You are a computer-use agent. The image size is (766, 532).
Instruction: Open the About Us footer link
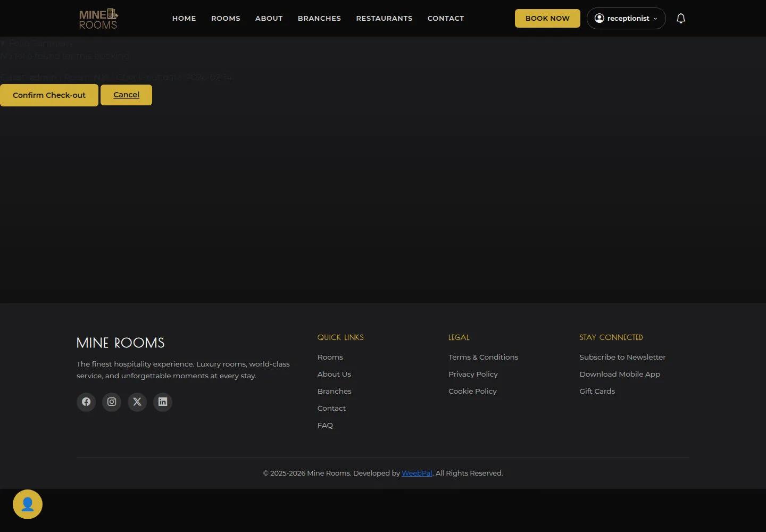[334, 374]
